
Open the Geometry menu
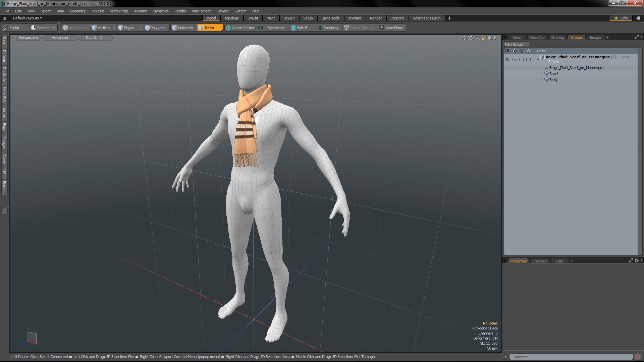point(77,11)
